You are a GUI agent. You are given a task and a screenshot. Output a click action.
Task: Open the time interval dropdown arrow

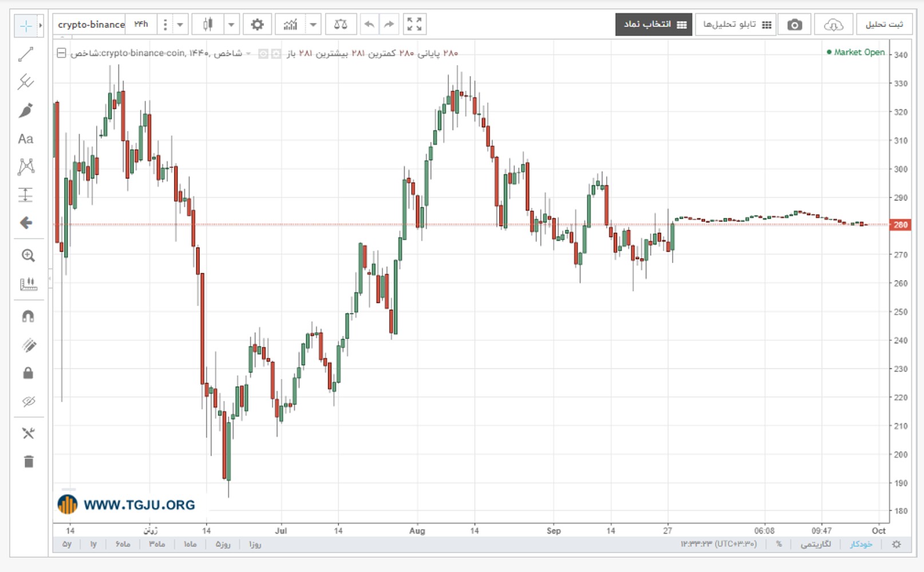point(180,25)
